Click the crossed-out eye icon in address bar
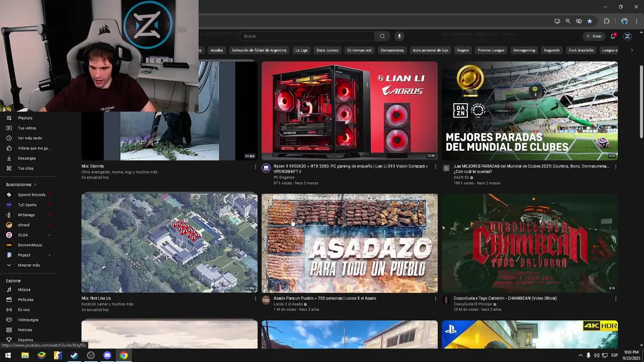Viewport: 644px width, 362px height. [x=579, y=21]
